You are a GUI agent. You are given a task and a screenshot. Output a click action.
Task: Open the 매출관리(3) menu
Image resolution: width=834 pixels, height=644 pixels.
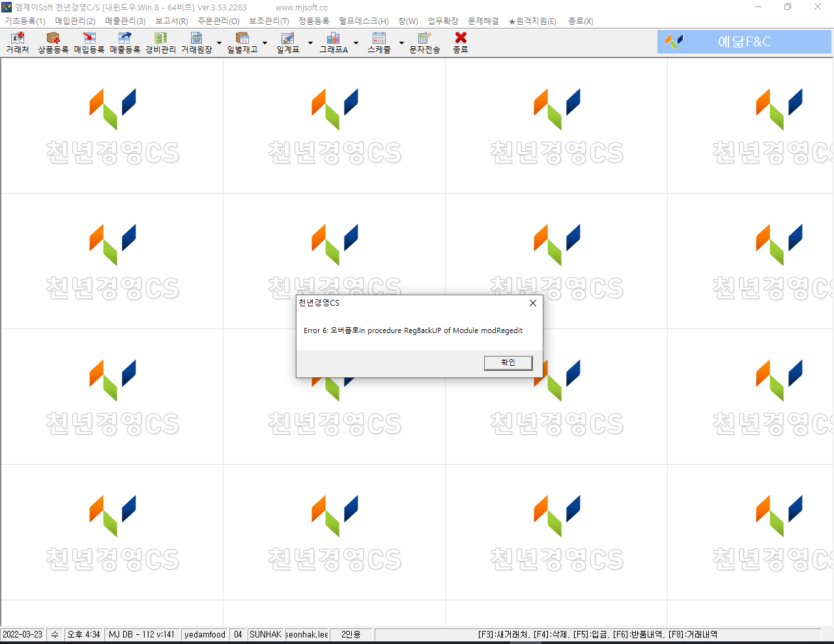point(126,21)
